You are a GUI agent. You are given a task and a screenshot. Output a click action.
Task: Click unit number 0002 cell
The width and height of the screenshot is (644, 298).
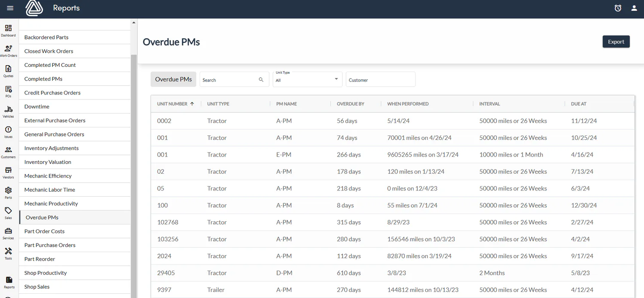(164, 121)
